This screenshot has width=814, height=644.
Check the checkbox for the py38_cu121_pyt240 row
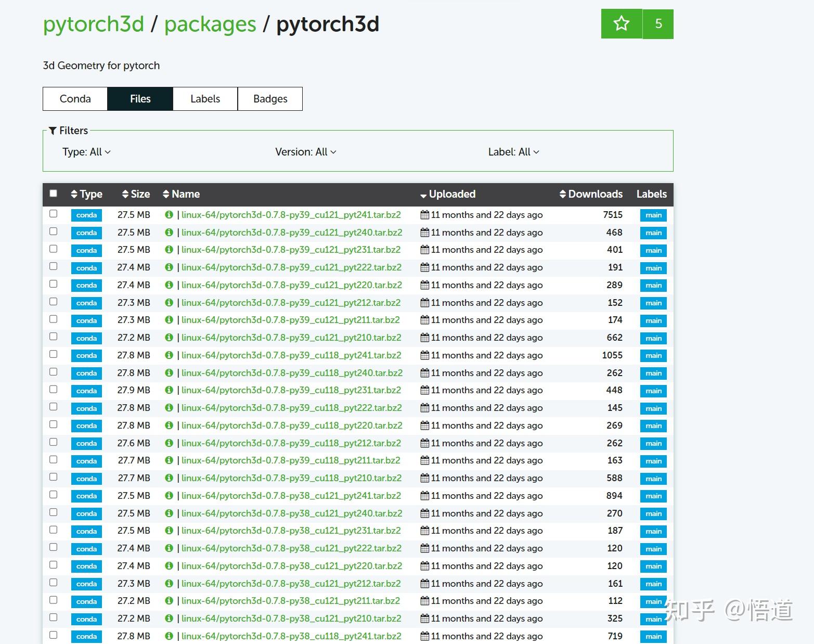tap(53, 512)
